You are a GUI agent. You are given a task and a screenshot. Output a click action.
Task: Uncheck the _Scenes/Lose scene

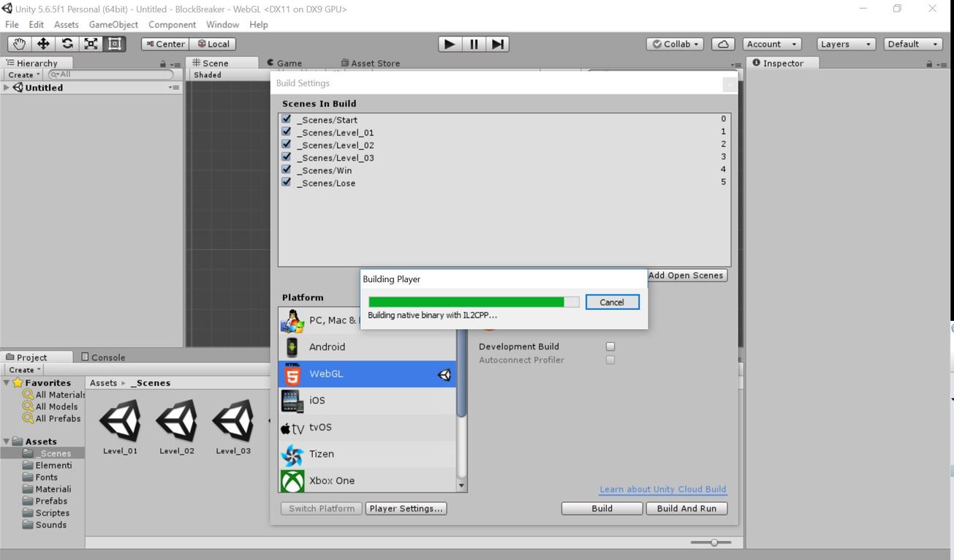click(x=286, y=182)
